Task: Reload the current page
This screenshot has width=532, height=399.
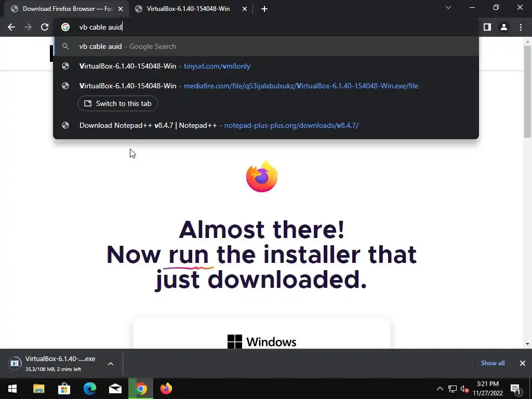Action: pyautogui.click(x=45, y=27)
